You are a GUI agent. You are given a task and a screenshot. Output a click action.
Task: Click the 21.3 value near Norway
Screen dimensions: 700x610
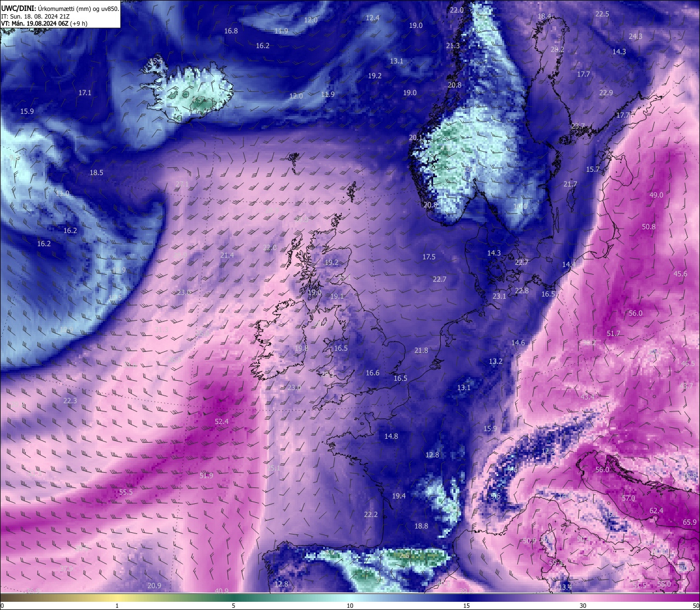[x=453, y=46]
